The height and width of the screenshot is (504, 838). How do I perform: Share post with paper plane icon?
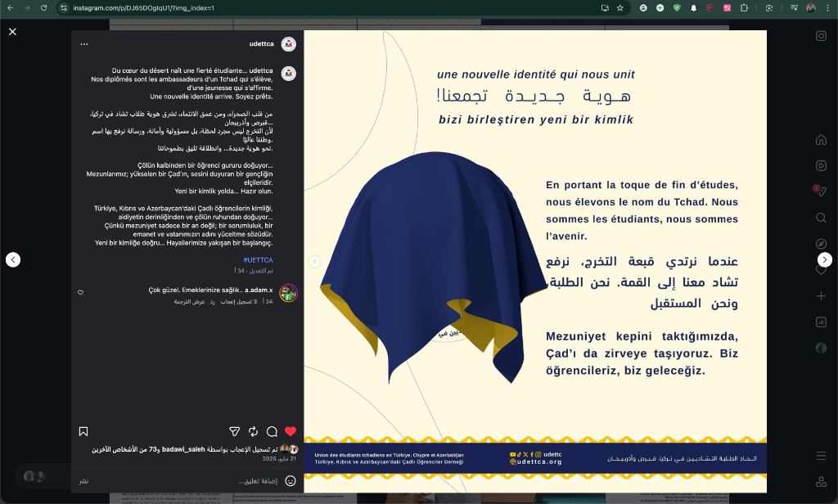(x=235, y=431)
